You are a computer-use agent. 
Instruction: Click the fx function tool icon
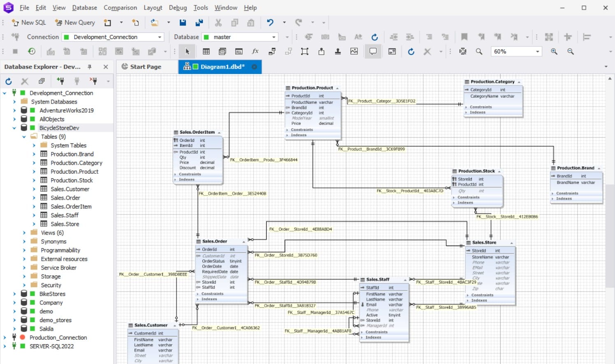[x=255, y=51]
